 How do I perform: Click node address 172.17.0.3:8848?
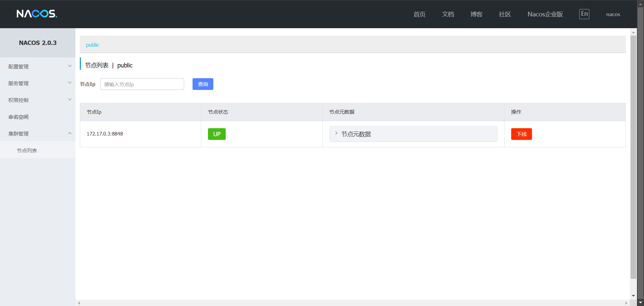pyautogui.click(x=105, y=134)
